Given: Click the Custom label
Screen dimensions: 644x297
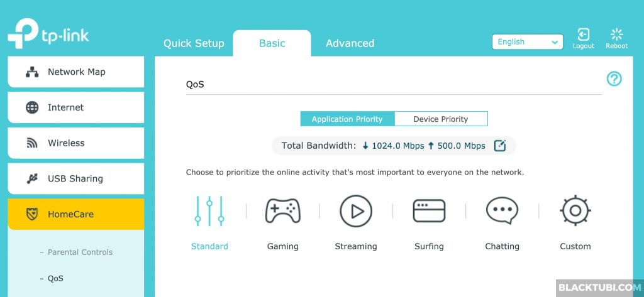Looking at the screenshot, I should click(x=575, y=247).
